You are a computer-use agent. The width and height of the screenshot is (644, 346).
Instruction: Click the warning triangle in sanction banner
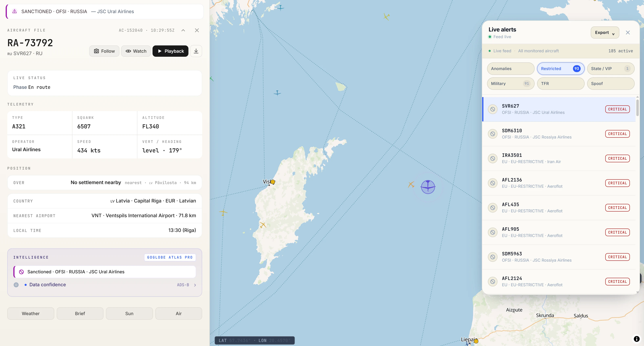(x=15, y=11)
